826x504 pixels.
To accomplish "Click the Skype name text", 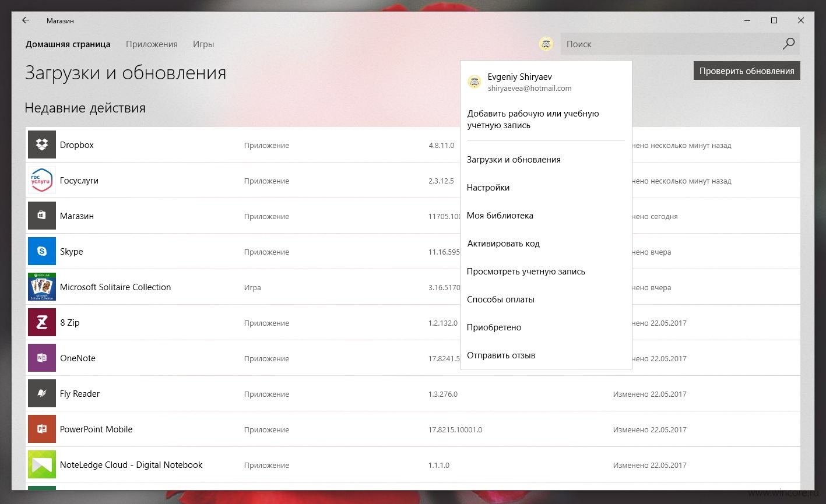I will point(72,252).
